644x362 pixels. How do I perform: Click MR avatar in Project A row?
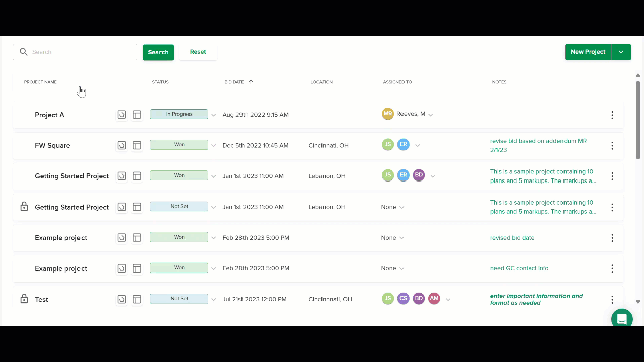tap(387, 114)
